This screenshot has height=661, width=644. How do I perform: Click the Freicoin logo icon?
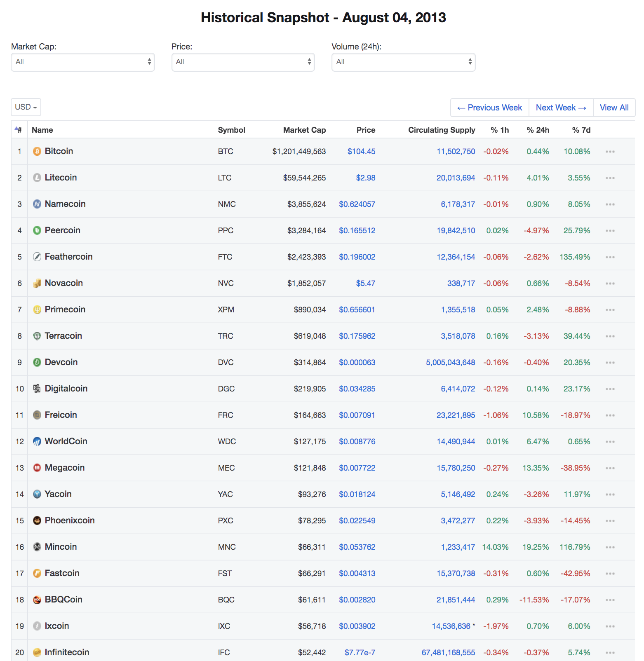37,415
